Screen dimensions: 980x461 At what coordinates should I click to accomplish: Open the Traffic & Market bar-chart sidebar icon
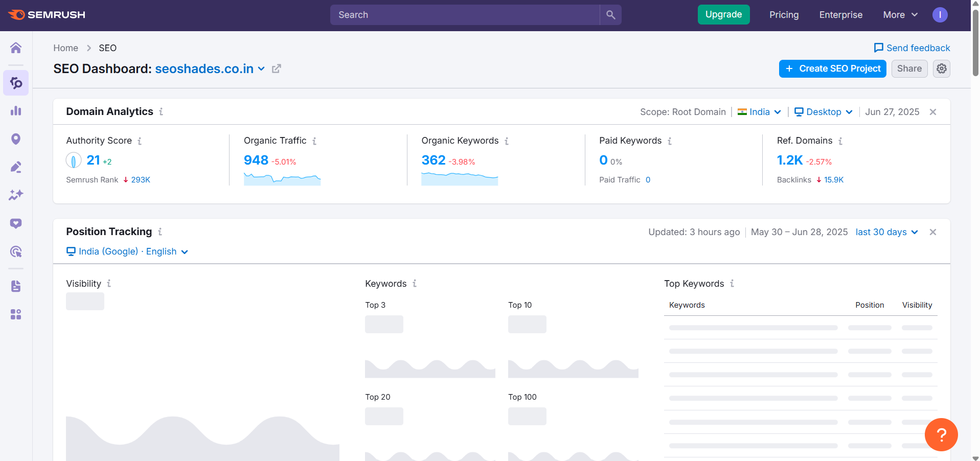[16, 111]
